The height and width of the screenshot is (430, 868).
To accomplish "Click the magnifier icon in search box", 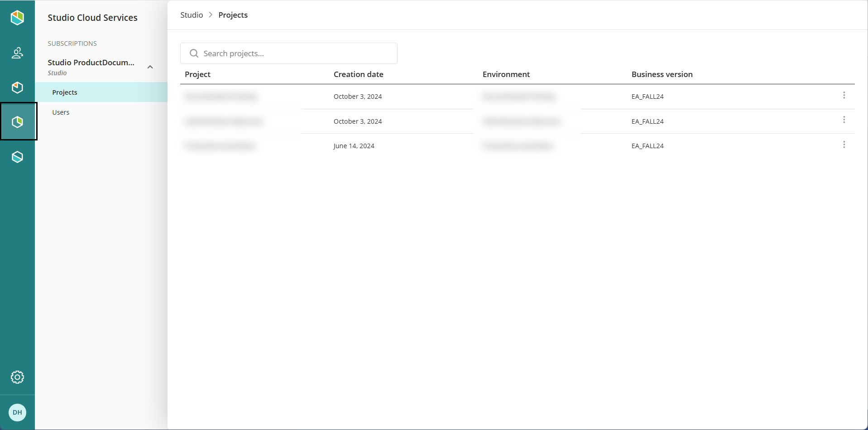I will (194, 53).
